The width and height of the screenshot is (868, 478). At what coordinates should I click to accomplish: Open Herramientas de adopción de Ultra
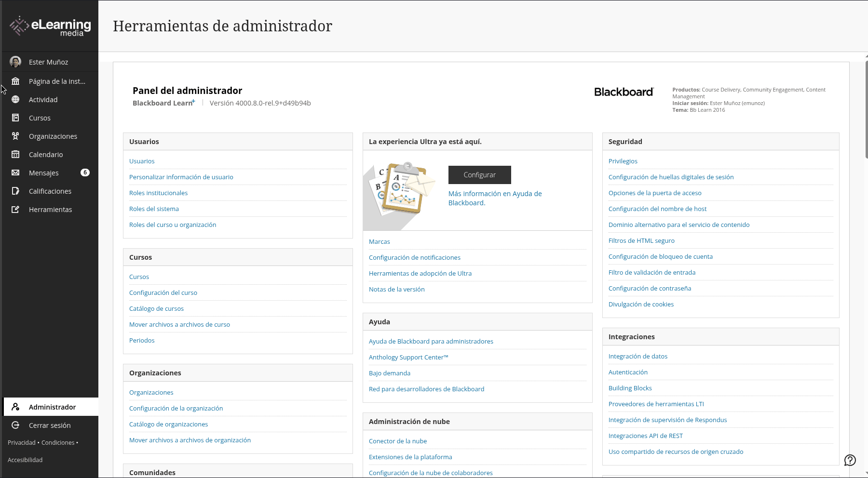click(x=420, y=273)
